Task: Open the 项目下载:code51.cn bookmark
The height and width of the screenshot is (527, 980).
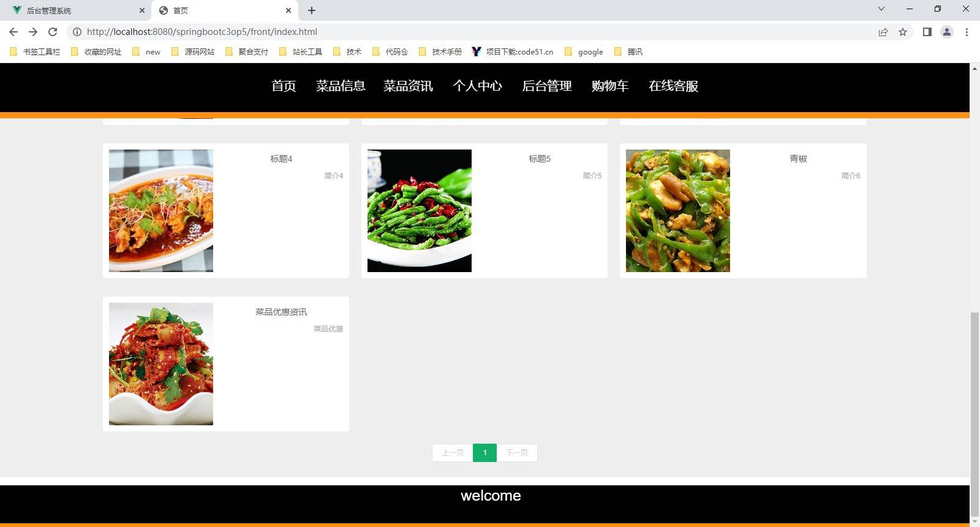Action: 513,52
